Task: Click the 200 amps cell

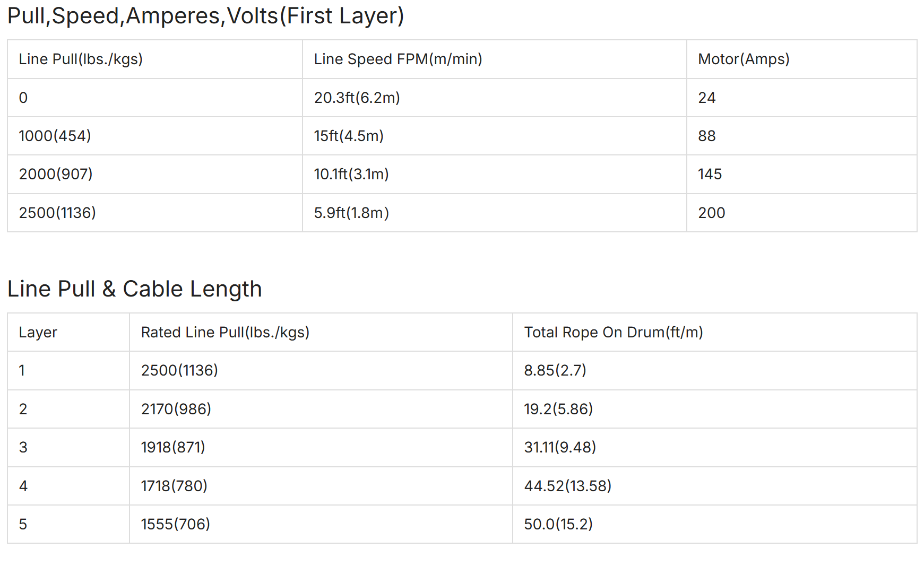Action: [802, 213]
